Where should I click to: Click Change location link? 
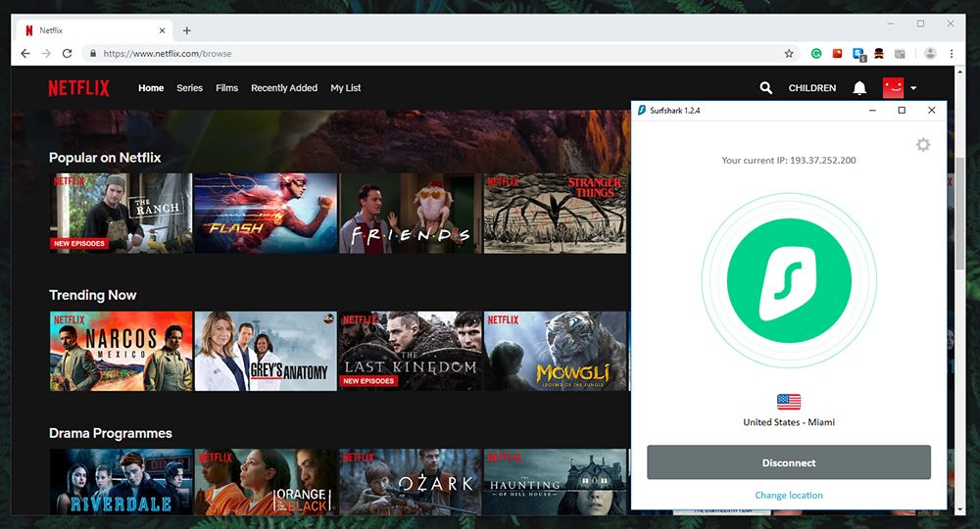tap(789, 496)
